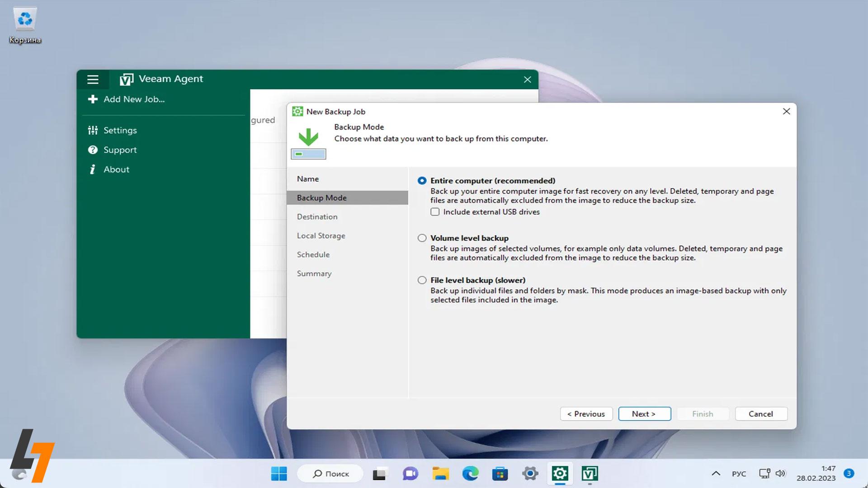Go to the Destination wizard step
The height and width of the screenshot is (488, 868).
pos(317,216)
